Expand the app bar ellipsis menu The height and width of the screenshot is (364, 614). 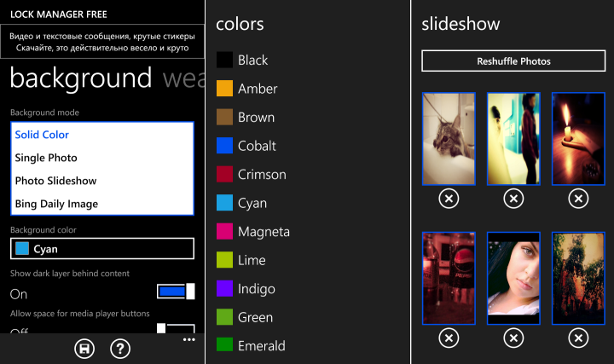tap(189, 339)
